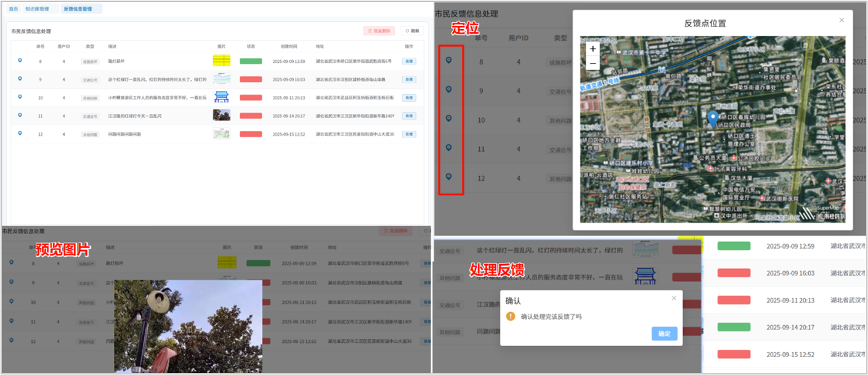Close the 确认 confirmation dialog

(x=673, y=298)
